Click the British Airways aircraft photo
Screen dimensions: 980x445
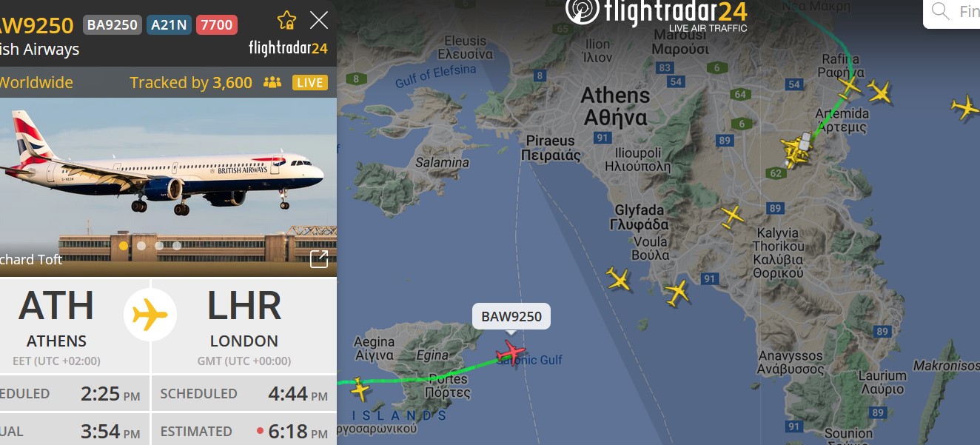pyautogui.click(x=168, y=187)
